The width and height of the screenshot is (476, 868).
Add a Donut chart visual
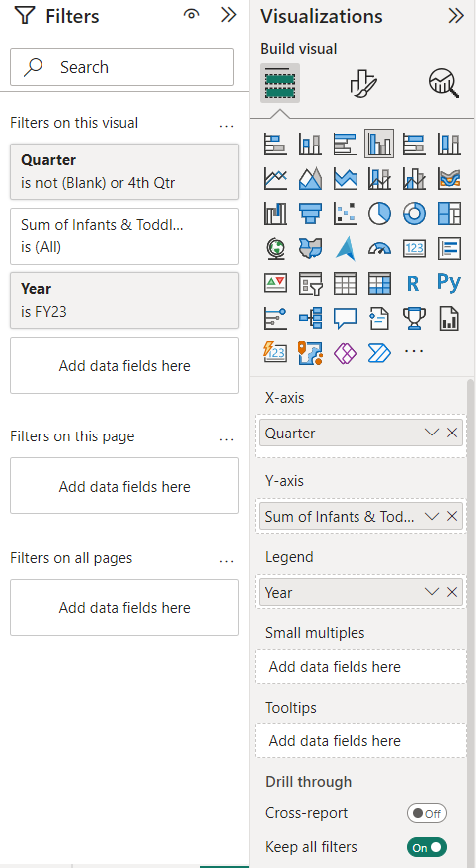click(414, 213)
